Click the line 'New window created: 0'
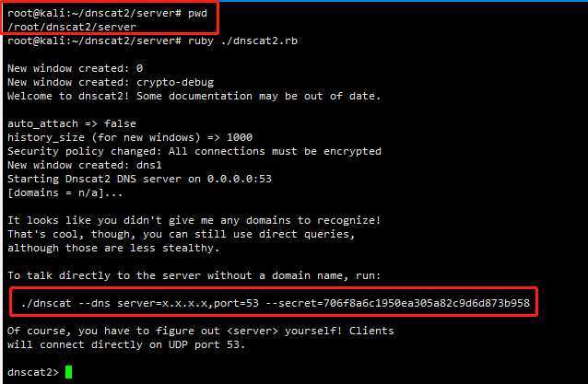 (x=75, y=68)
